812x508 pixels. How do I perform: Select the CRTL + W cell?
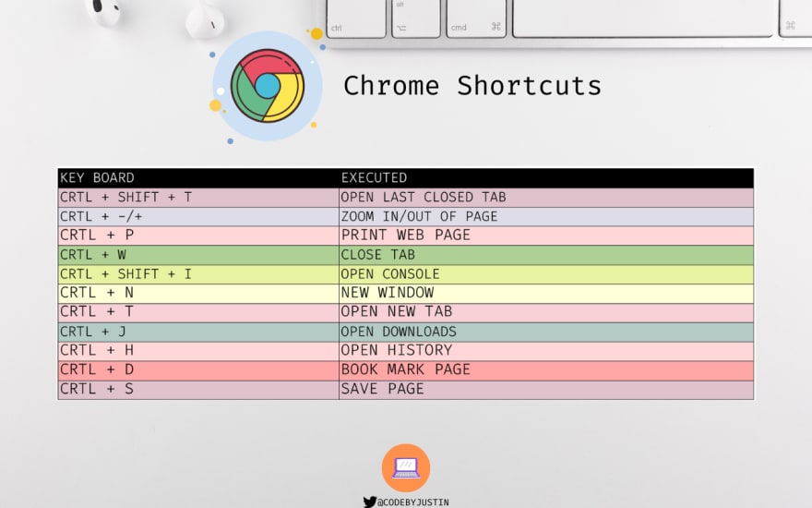click(x=198, y=255)
